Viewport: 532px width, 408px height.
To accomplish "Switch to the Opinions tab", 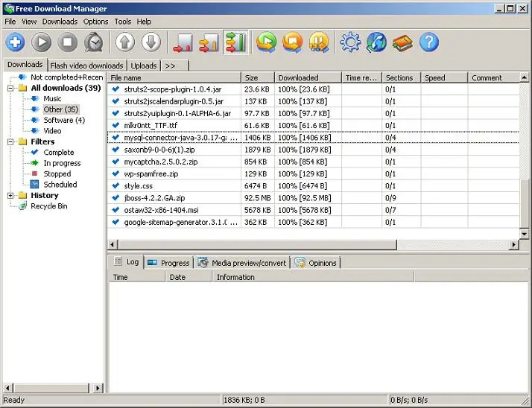I will [x=315, y=263].
